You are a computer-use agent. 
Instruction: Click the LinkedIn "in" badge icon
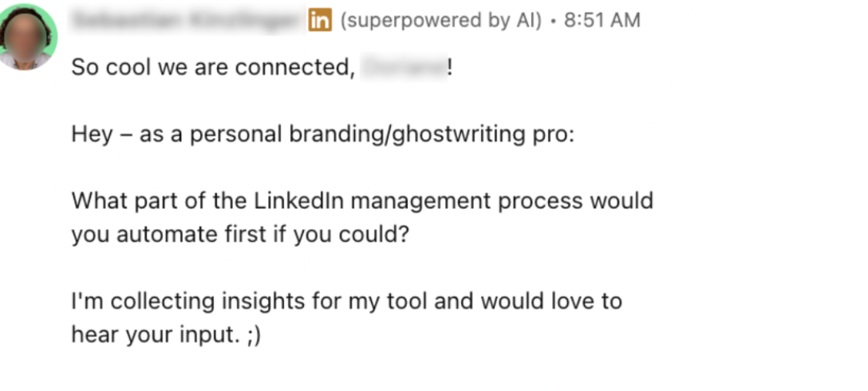click(319, 21)
